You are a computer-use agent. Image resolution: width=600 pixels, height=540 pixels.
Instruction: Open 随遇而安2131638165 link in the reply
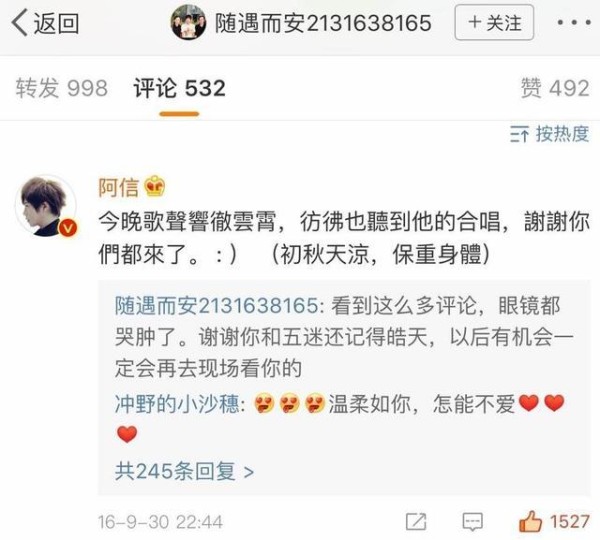tap(217, 306)
